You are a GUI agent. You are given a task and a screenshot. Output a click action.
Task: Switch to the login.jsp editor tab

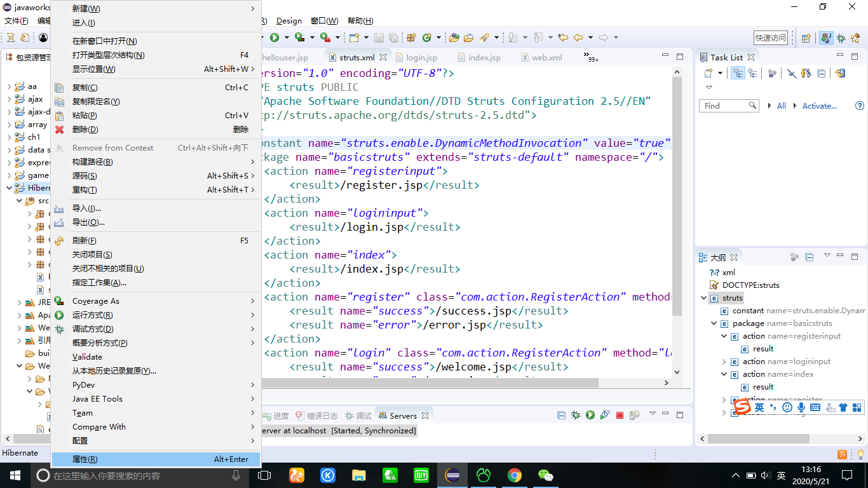420,57
